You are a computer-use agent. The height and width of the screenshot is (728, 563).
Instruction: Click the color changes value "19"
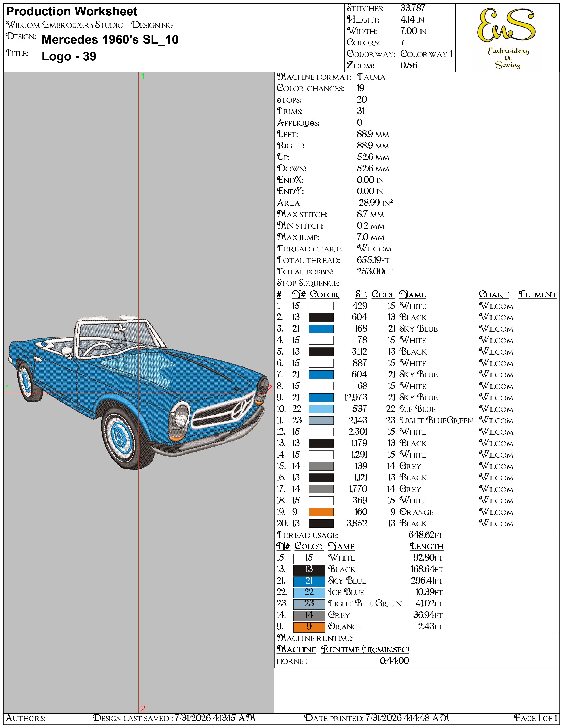point(361,88)
